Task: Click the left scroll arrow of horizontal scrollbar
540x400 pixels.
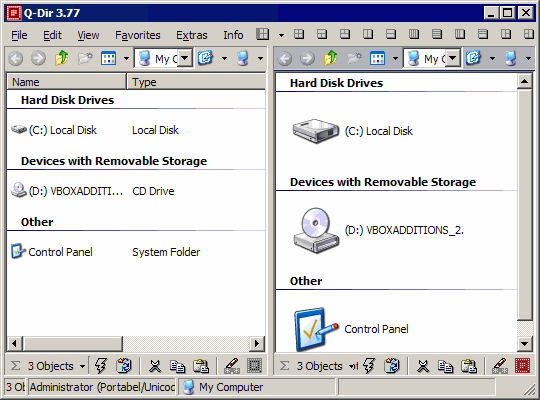Action: (x=14, y=343)
